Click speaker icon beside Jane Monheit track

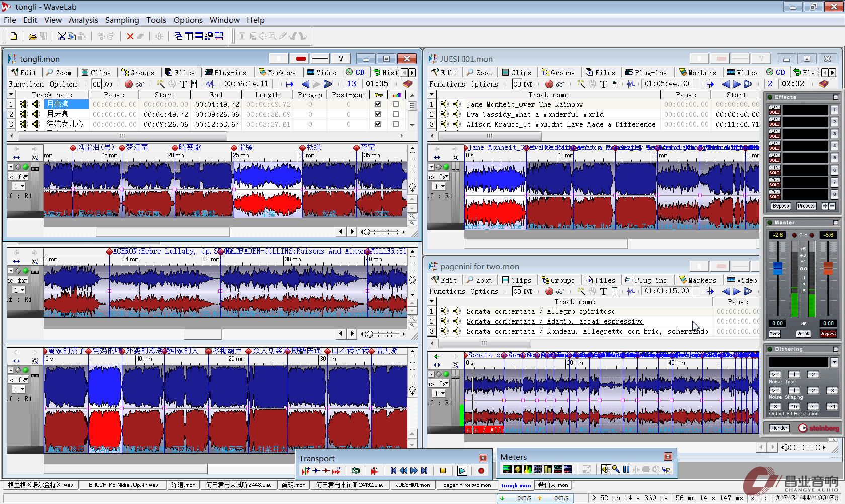[x=457, y=104]
